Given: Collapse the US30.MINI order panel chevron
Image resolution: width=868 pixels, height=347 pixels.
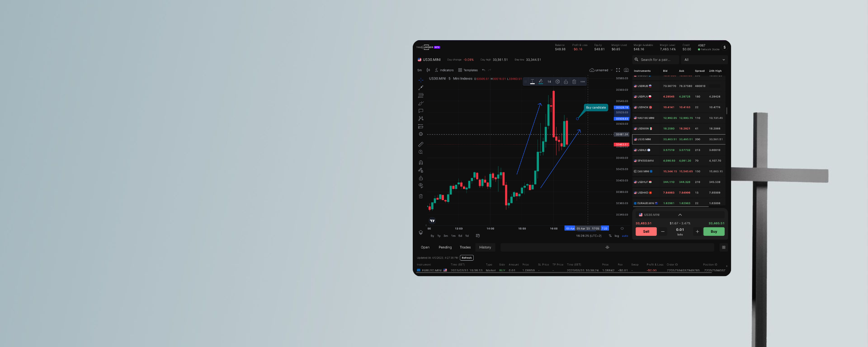Looking at the screenshot, I should point(680,215).
